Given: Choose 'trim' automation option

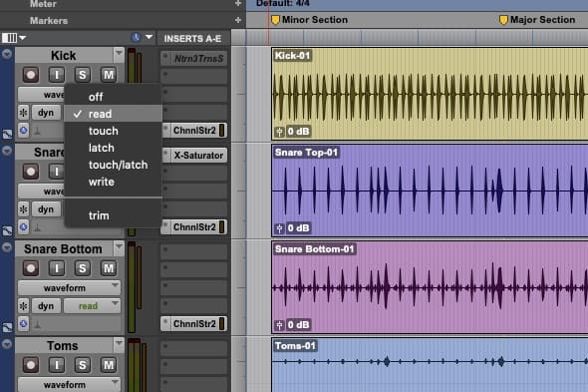Looking at the screenshot, I should pos(114,215).
